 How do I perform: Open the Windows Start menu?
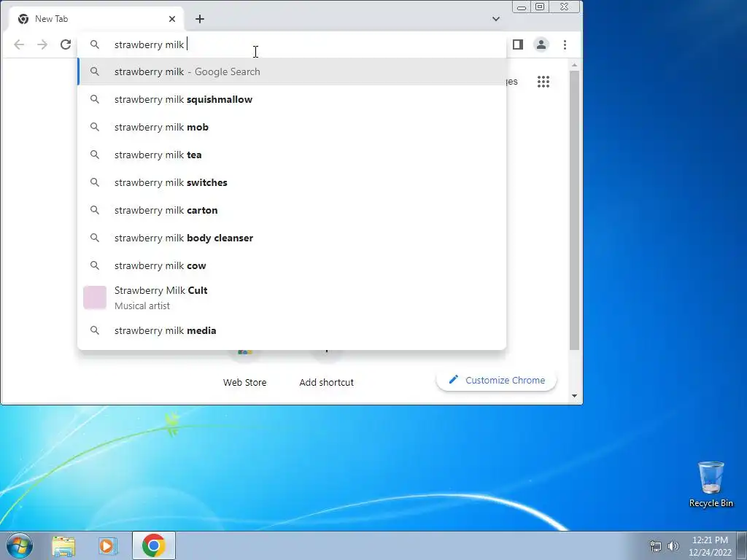(20, 545)
